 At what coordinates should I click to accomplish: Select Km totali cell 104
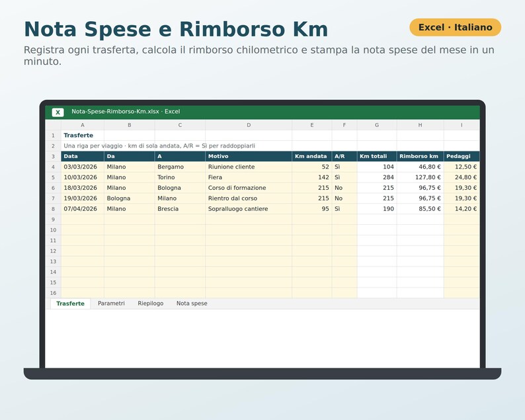point(377,167)
